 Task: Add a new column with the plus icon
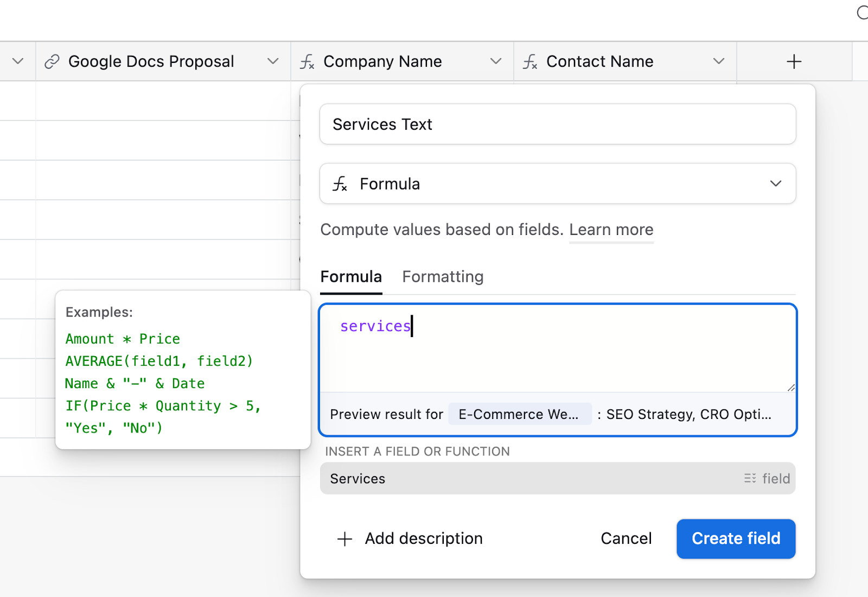click(794, 61)
